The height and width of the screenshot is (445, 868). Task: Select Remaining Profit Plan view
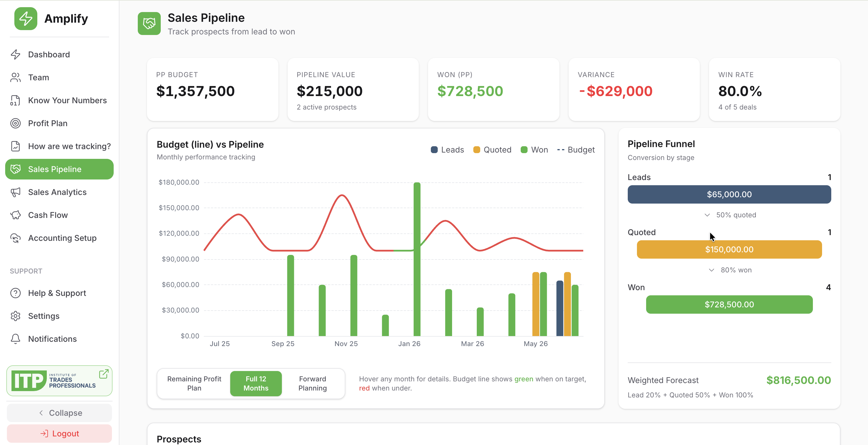pos(194,383)
